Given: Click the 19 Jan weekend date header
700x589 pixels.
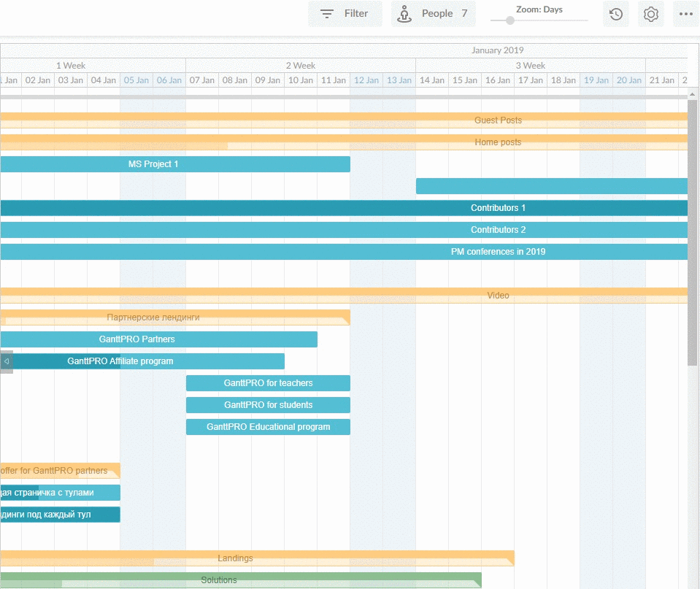Looking at the screenshot, I should click(596, 80).
